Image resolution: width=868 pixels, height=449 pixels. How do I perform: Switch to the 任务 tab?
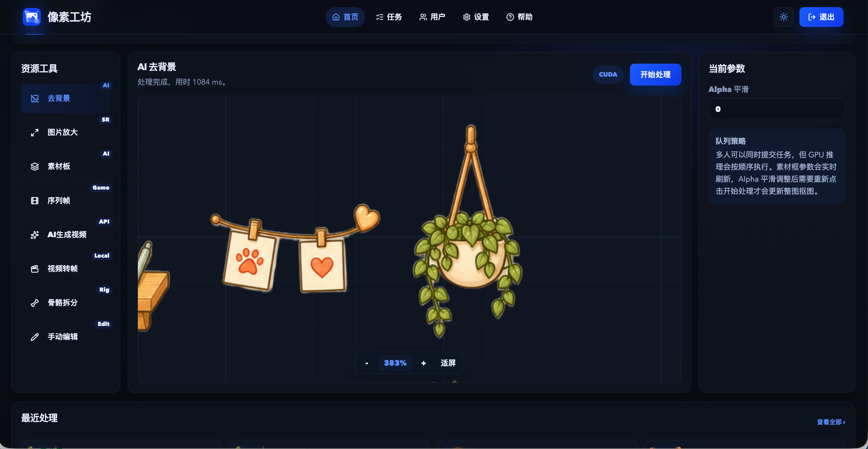click(x=389, y=17)
